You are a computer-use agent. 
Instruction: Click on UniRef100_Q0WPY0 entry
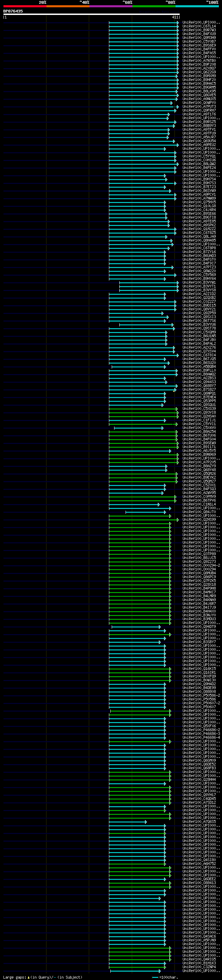[x=199, y=103]
